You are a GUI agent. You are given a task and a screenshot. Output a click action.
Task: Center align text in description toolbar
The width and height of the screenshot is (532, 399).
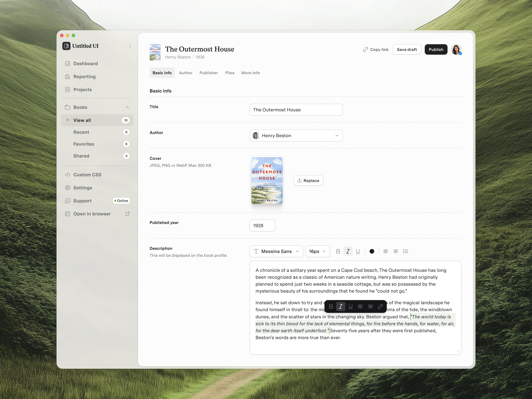click(396, 251)
